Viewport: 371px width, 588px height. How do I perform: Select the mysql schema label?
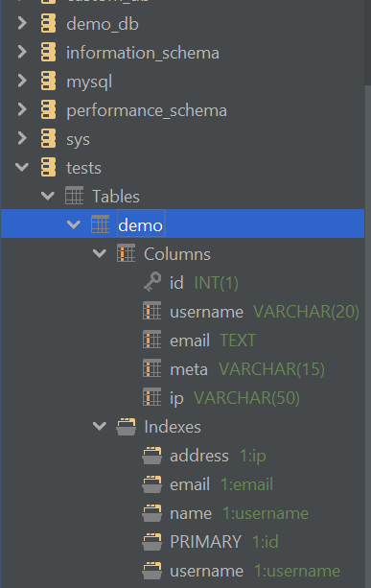[x=89, y=82]
